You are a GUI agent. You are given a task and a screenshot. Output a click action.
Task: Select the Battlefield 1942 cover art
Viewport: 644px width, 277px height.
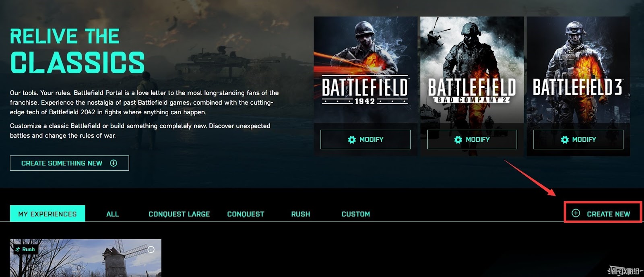click(365, 70)
